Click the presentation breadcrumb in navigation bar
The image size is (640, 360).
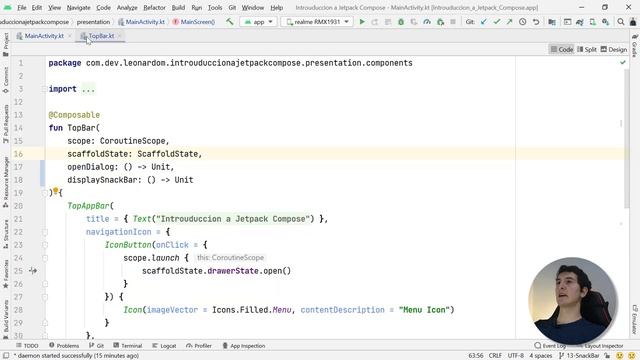click(93, 22)
